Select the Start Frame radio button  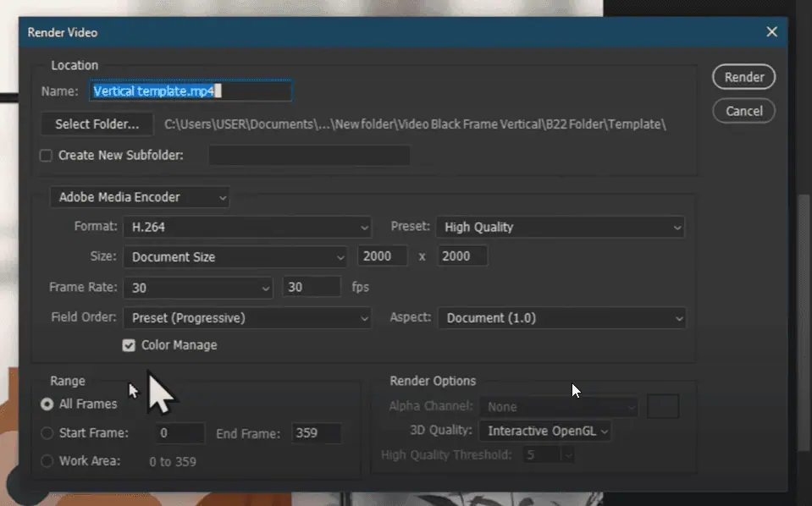click(47, 433)
